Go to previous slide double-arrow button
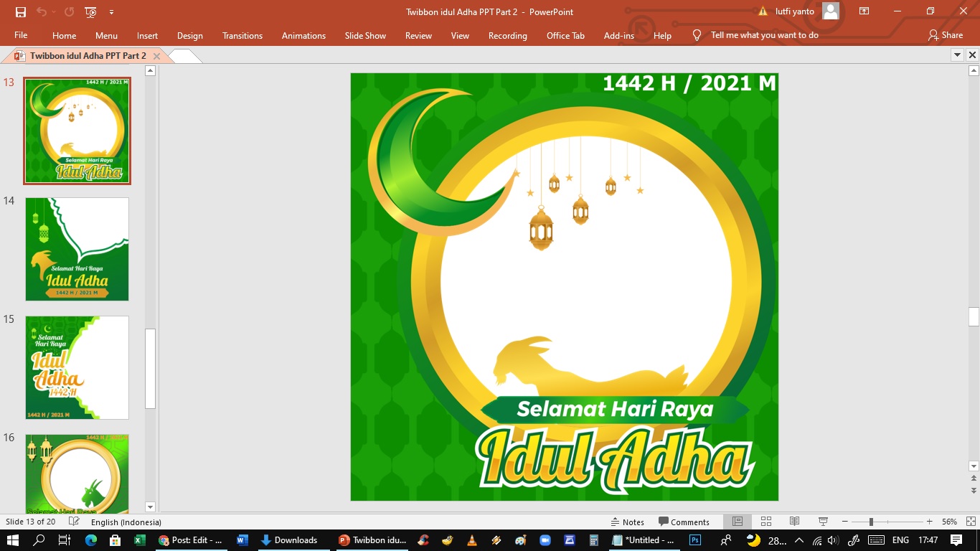This screenshot has height=551, width=980. tap(974, 478)
